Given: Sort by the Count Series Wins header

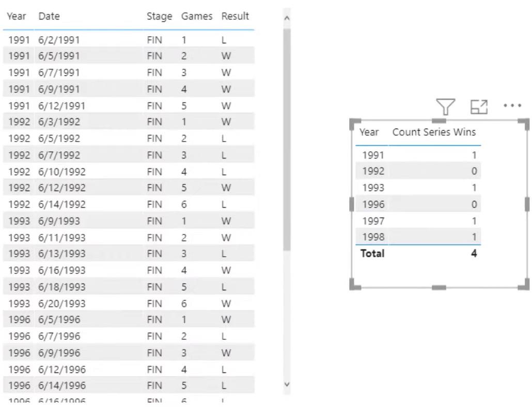Looking at the screenshot, I should (434, 132).
